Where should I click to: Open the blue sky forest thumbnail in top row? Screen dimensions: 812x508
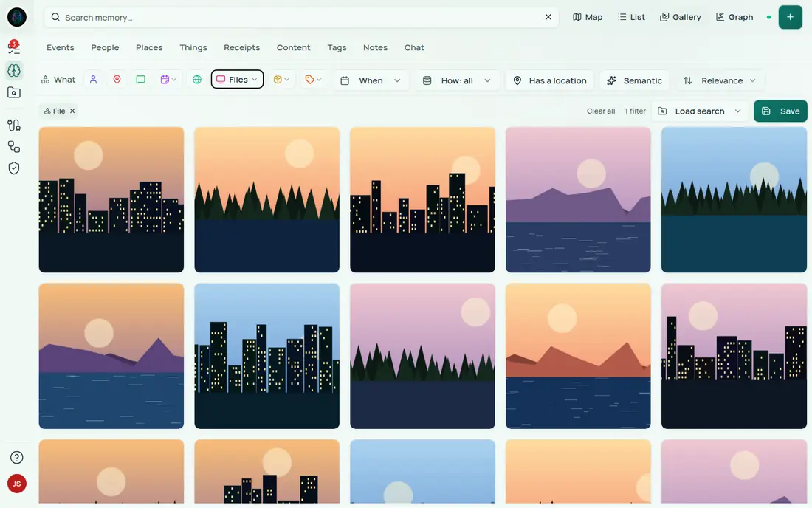(734, 199)
